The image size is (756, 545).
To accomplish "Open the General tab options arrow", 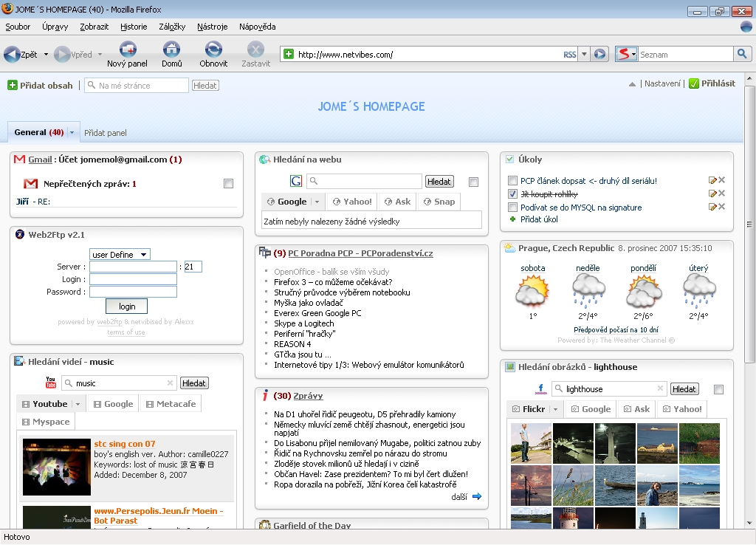I will [x=72, y=133].
